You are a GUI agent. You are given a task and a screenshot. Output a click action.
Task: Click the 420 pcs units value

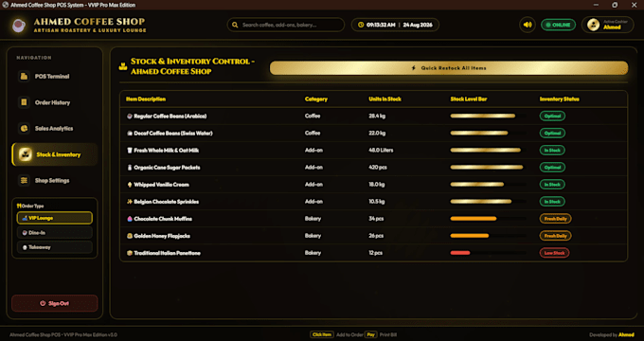click(378, 168)
